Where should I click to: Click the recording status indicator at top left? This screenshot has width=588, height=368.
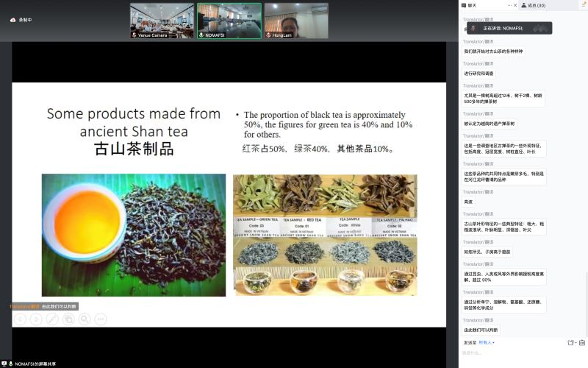click(22, 20)
